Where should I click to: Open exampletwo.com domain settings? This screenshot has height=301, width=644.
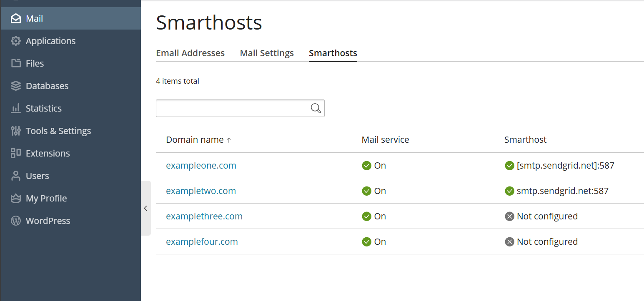click(x=201, y=191)
